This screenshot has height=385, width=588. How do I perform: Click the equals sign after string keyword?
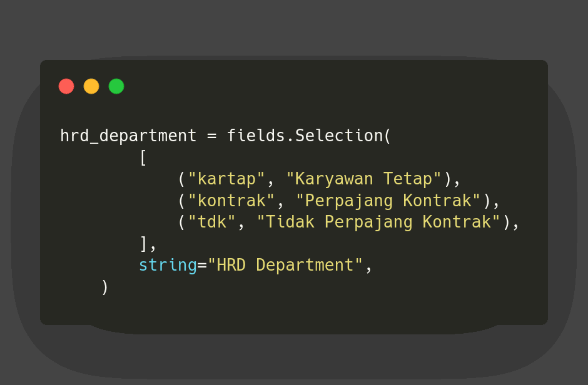pos(202,265)
